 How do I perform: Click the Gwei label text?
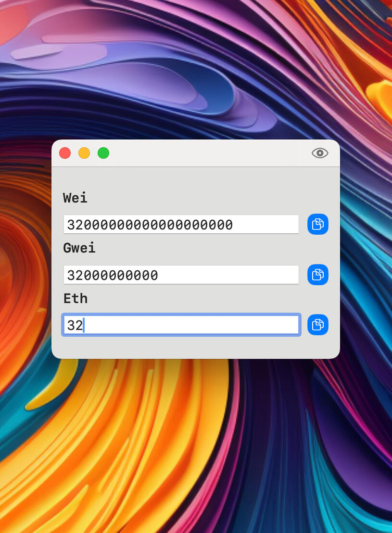click(79, 248)
